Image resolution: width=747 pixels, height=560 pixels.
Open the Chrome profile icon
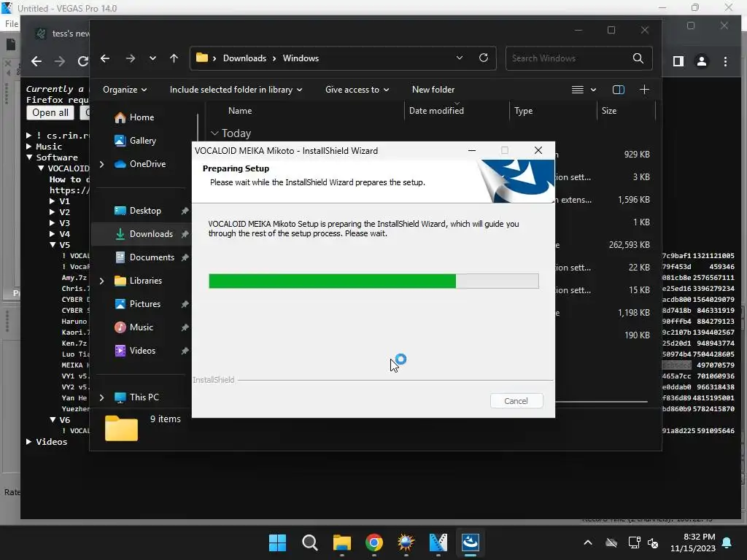click(x=701, y=61)
